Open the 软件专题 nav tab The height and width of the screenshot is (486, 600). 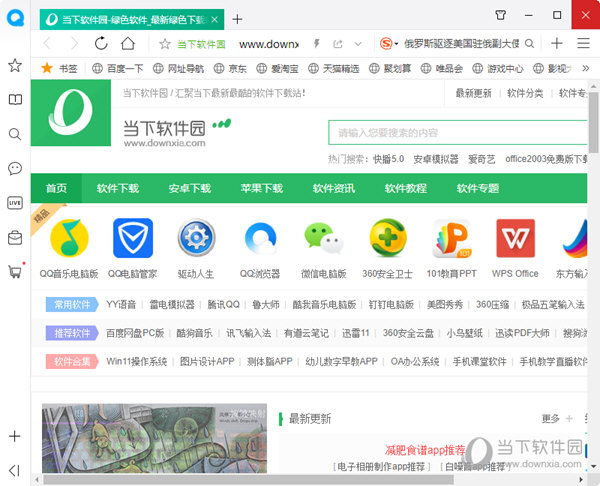click(478, 188)
